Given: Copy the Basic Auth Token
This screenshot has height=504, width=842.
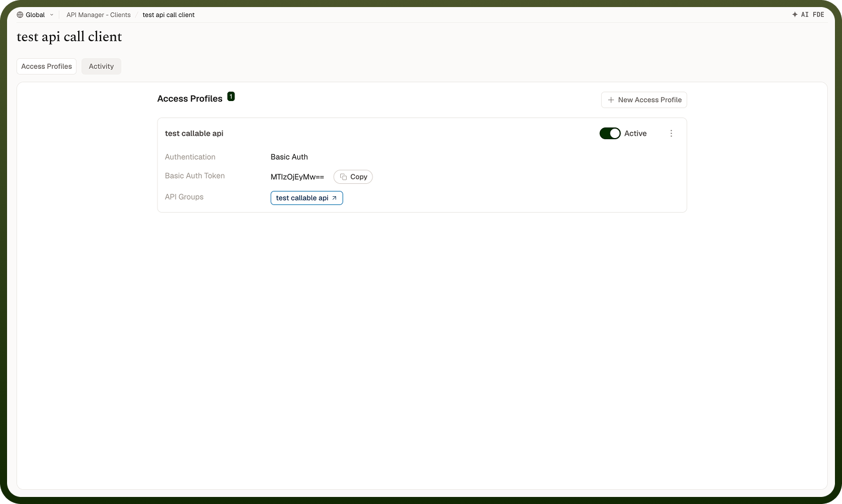Looking at the screenshot, I should click(x=353, y=177).
